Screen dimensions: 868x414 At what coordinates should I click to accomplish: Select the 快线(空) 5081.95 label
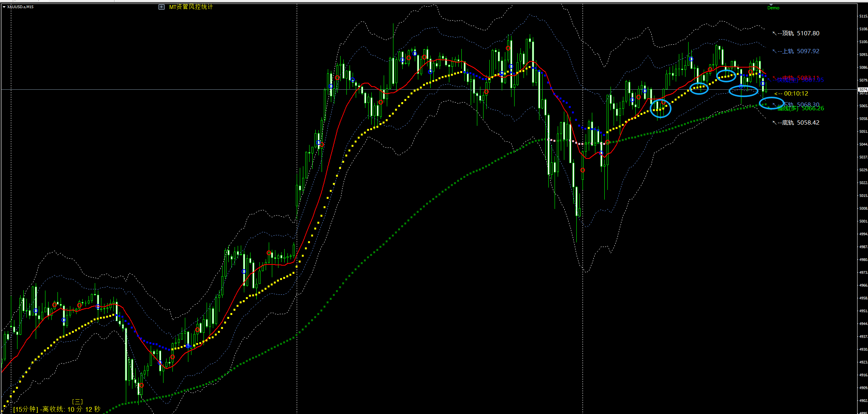coord(800,80)
